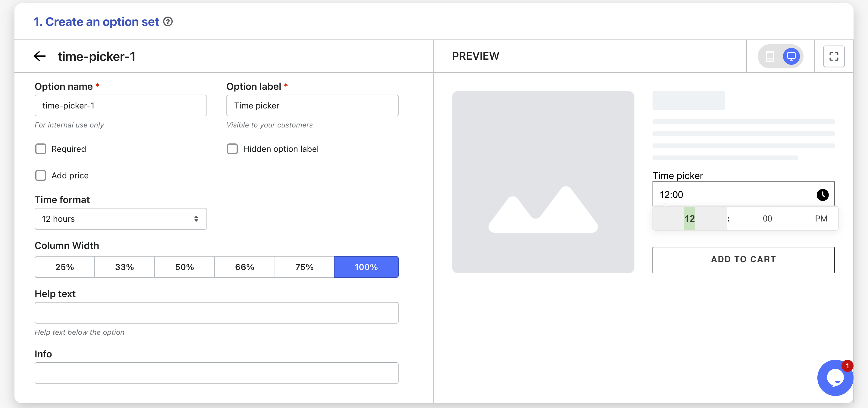Set column width to 33%
Image resolution: width=868 pixels, height=408 pixels.
click(125, 267)
